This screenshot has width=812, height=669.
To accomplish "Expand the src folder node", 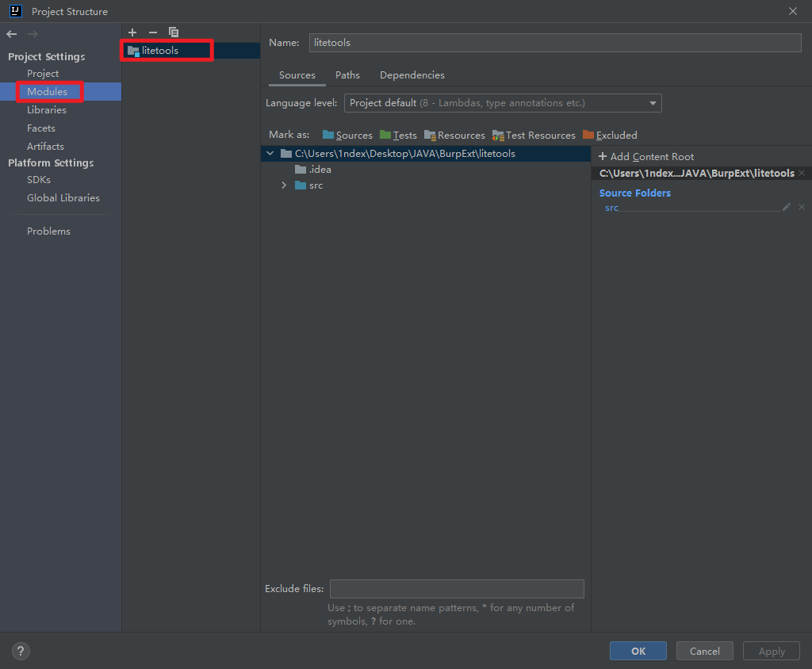I will (x=284, y=185).
